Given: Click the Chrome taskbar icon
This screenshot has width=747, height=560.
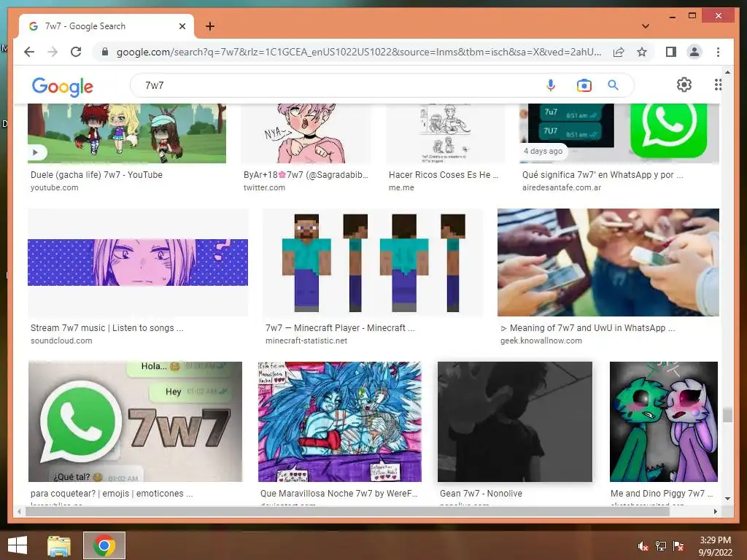Looking at the screenshot, I should [x=104, y=545].
